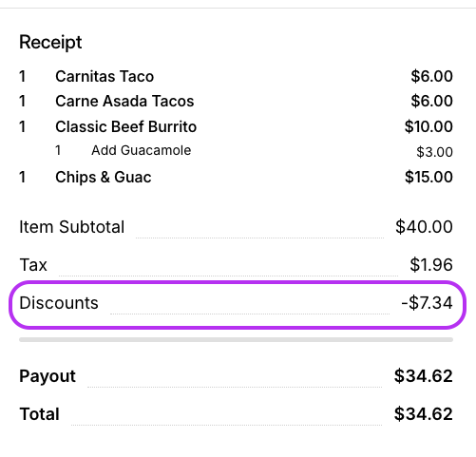Click the $40.00 subtotal amount
The width and height of the screenshot is (476, 457).
[424, 227]
